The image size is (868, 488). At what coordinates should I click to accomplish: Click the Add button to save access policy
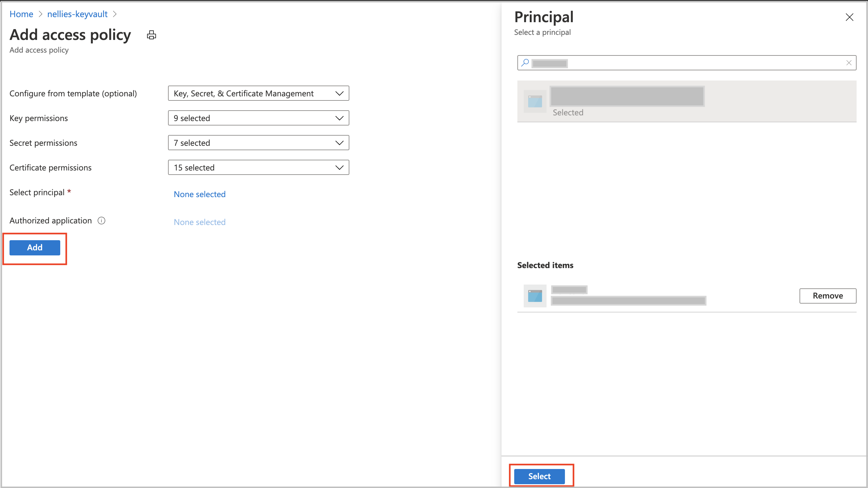[34, 247]
